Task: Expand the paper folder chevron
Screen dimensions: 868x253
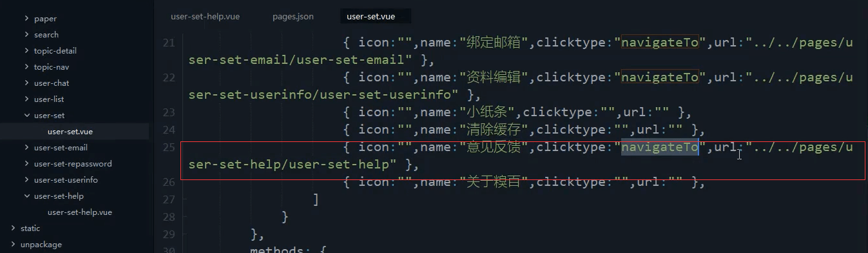Action: click(26, 19)
